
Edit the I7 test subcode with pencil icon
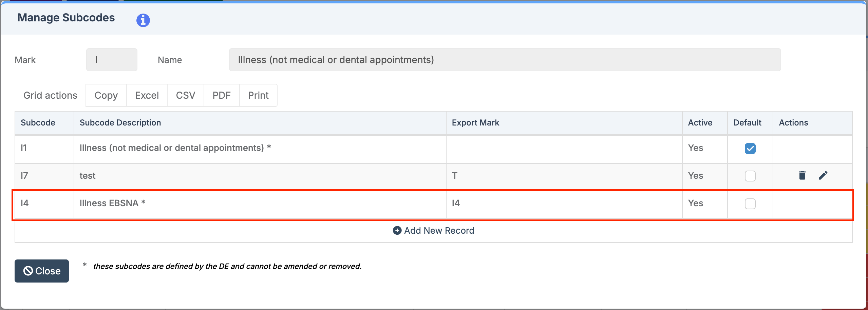point(823,175)
